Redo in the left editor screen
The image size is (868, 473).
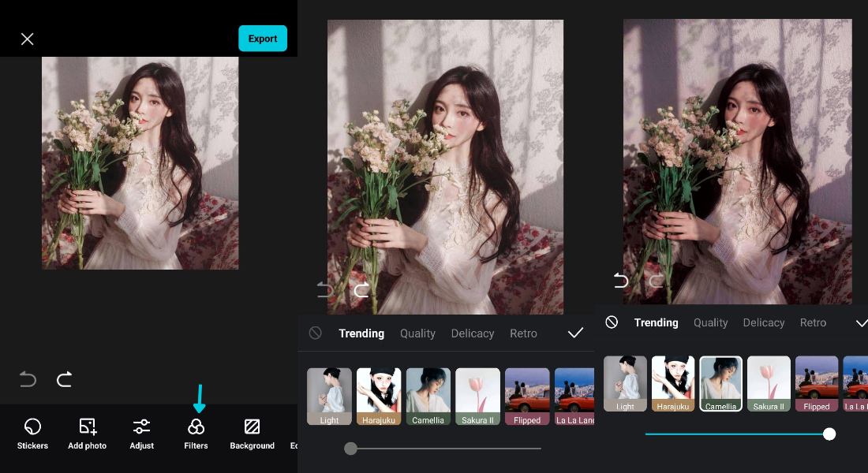tap(64, 379)
